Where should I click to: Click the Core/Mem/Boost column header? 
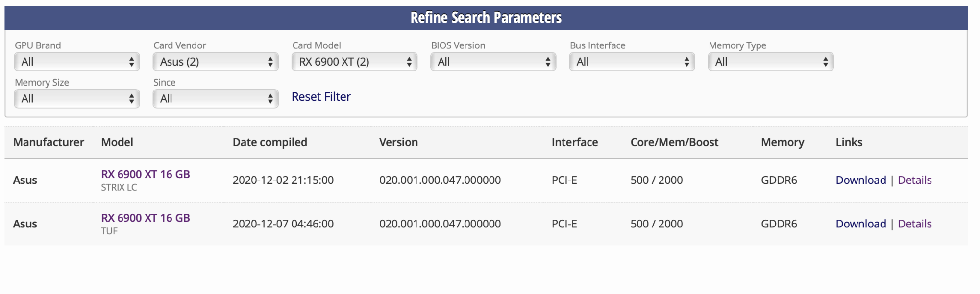[x=674, y=142]
